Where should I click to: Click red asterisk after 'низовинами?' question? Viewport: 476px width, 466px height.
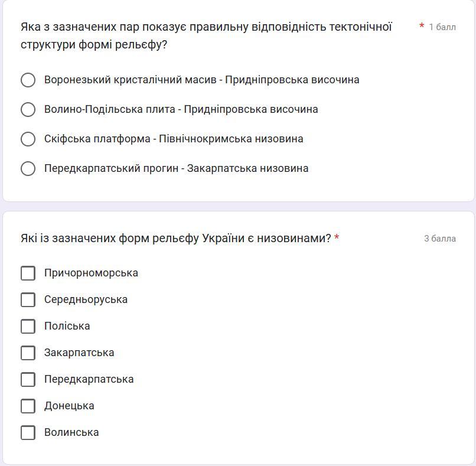click(337, 238)
